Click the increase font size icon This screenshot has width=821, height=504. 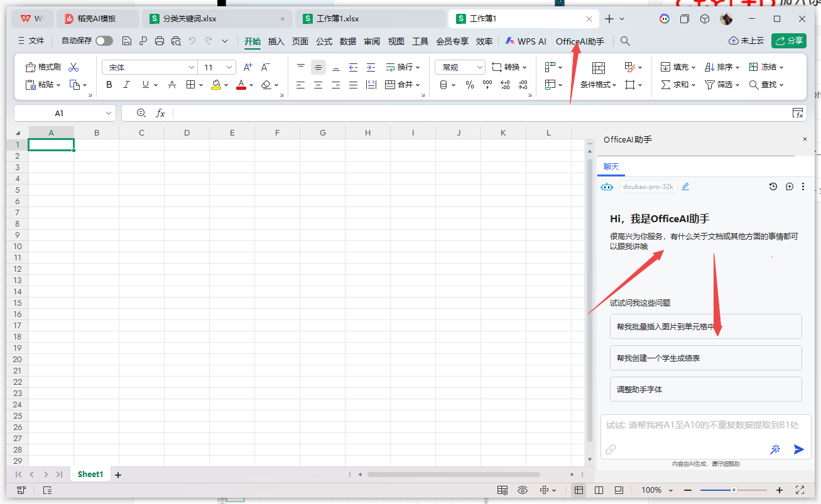[x=247, y=67]
